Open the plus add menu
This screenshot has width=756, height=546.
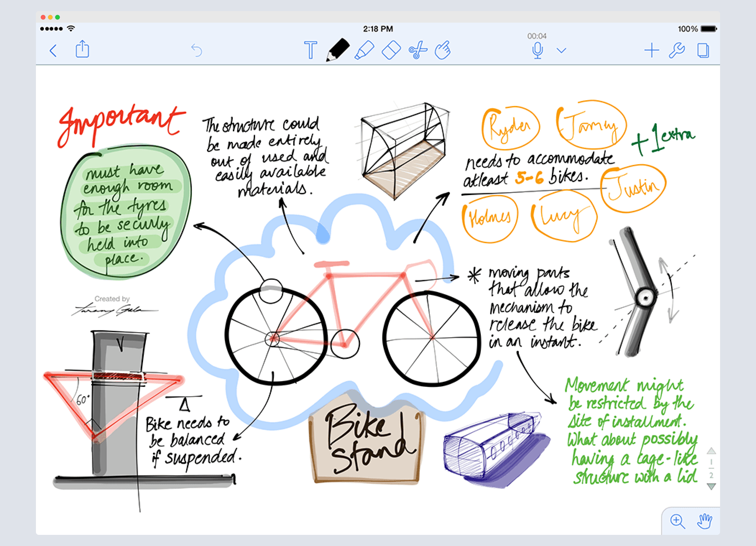click(651, 50)
